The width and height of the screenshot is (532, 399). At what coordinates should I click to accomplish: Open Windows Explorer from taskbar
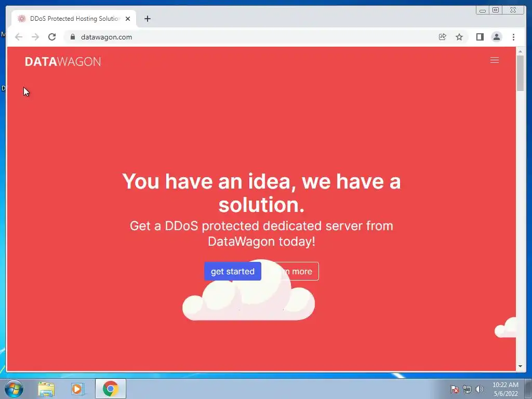pos(46,389)
